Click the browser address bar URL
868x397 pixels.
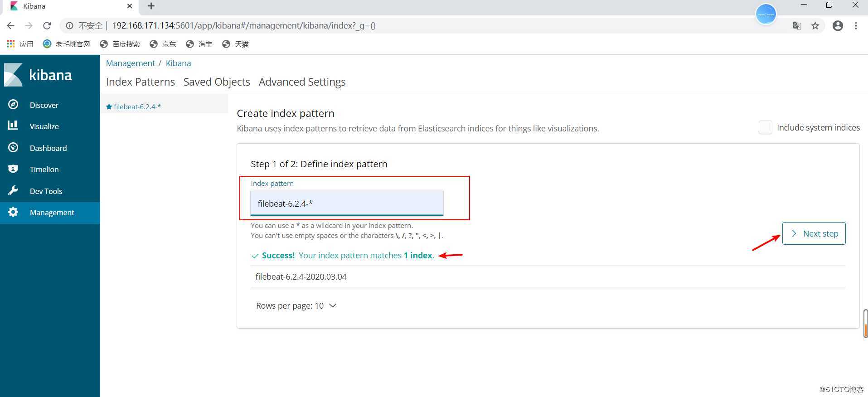click(244, 26)
